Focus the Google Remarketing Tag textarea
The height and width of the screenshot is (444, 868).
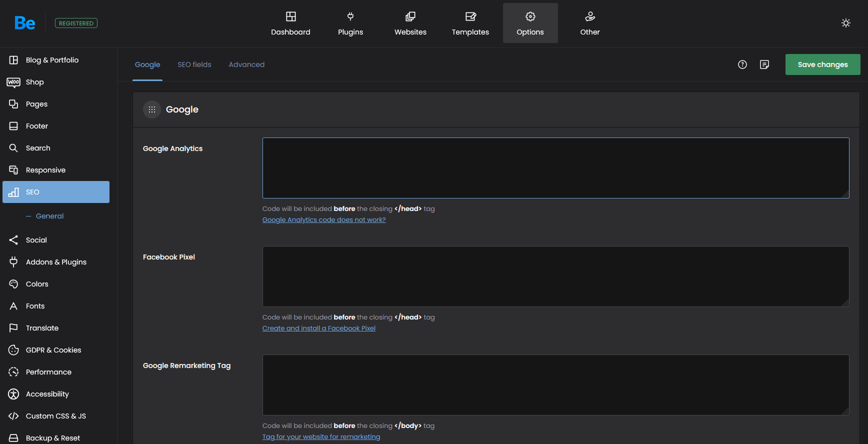556,385
